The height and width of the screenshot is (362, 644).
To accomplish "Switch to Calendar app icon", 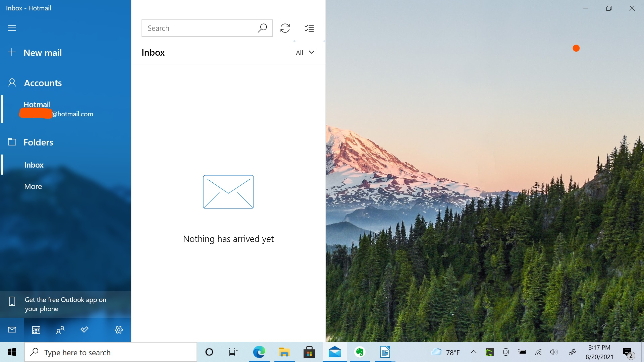I will [36, 330].
